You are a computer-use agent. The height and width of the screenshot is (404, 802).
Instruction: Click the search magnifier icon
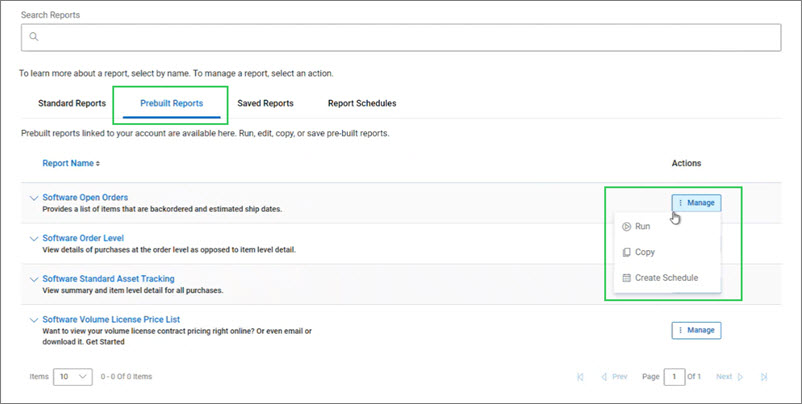click(x=34, y=37)
